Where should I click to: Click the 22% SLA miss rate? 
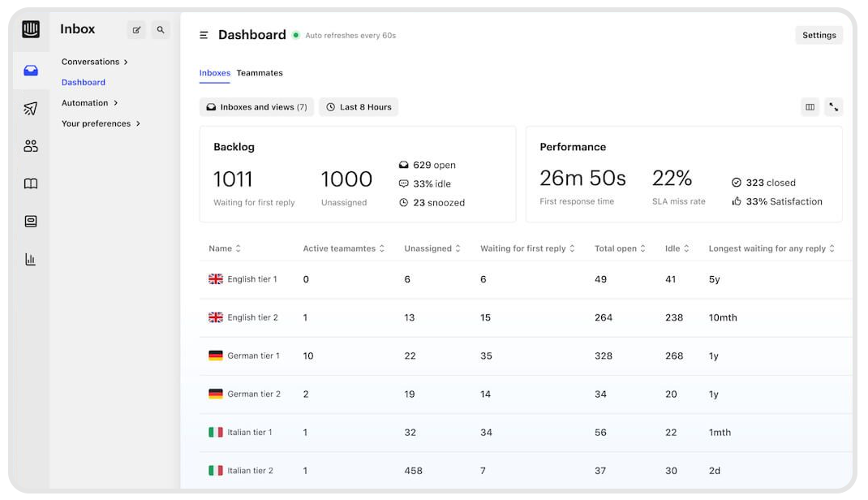672,179
